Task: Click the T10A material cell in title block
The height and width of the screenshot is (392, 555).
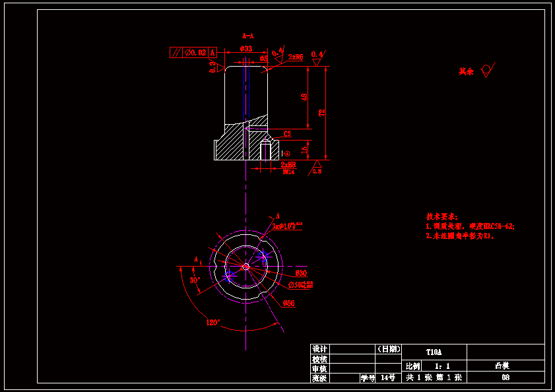Action: pyautogui.click(x=434, y=352)
